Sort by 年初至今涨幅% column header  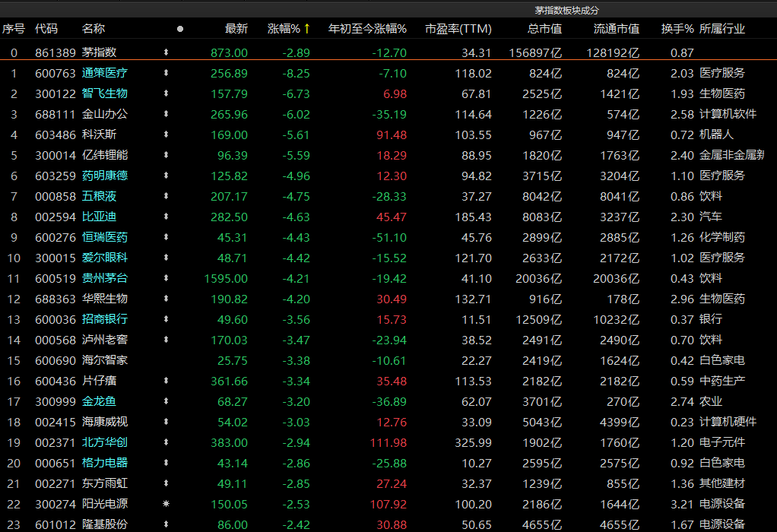(x=367, y=29)
